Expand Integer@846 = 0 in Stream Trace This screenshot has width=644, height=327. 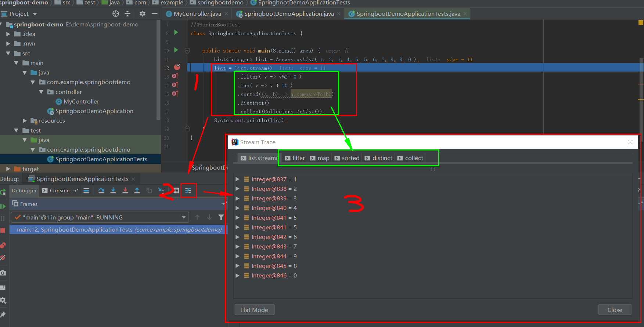[x=237, y=275]
